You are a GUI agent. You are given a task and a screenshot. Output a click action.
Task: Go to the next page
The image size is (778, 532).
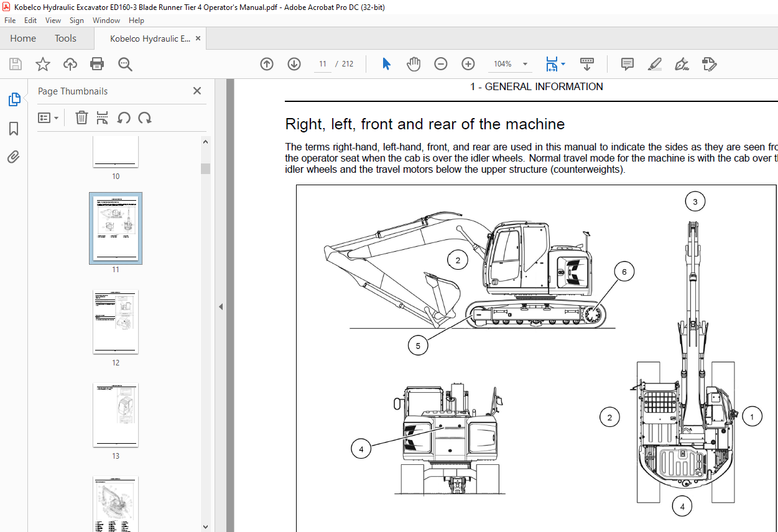click(294, 64)
